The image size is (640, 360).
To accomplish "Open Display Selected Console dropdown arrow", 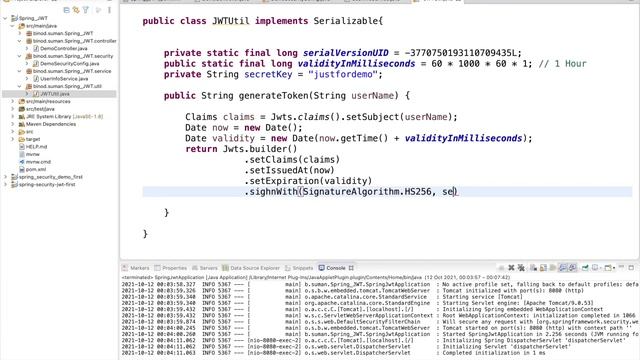I will (600, 268).
